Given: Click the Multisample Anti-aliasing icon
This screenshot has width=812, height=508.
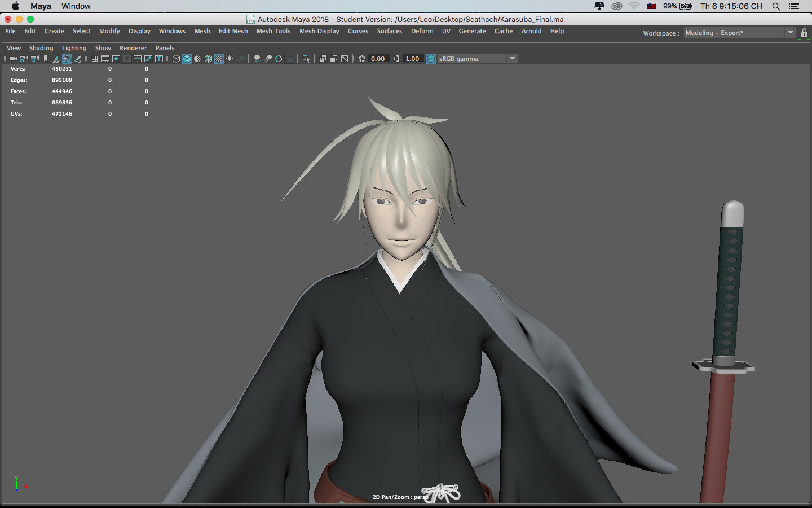Looking at the screenshot, I should [x=279, y=59].
